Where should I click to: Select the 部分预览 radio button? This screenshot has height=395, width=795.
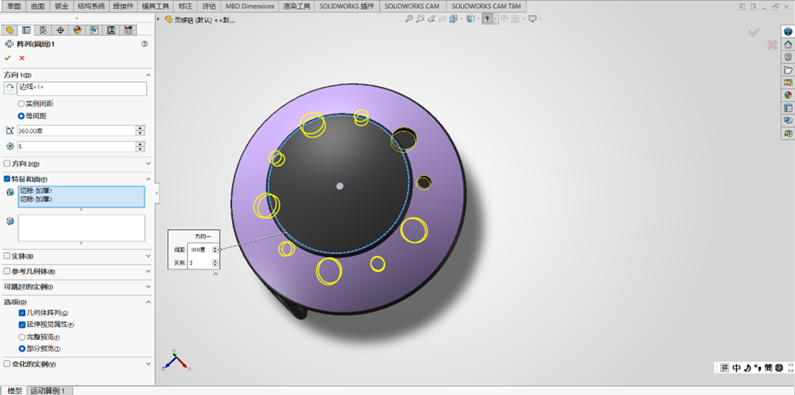pos(22,349)
